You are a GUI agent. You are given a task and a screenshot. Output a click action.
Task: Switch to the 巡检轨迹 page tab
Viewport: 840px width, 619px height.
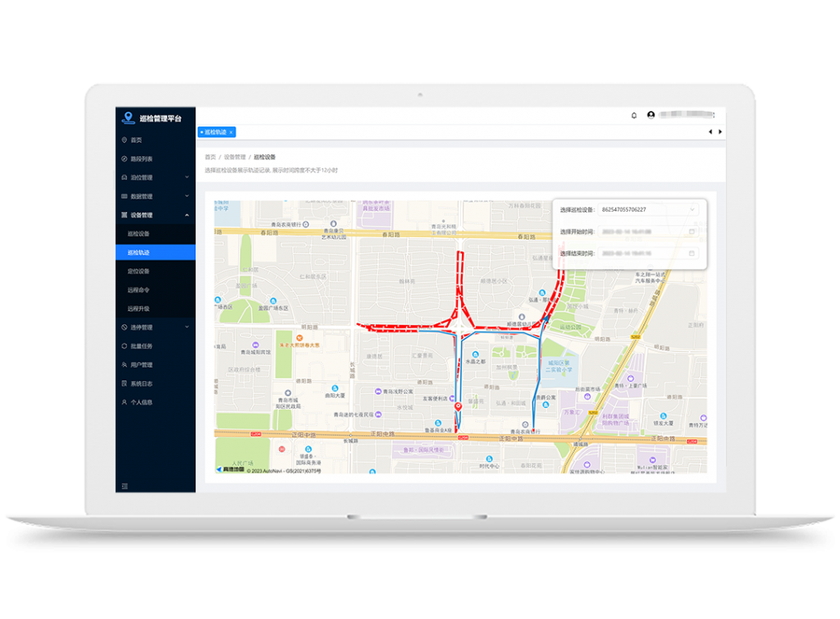point(215,132)
